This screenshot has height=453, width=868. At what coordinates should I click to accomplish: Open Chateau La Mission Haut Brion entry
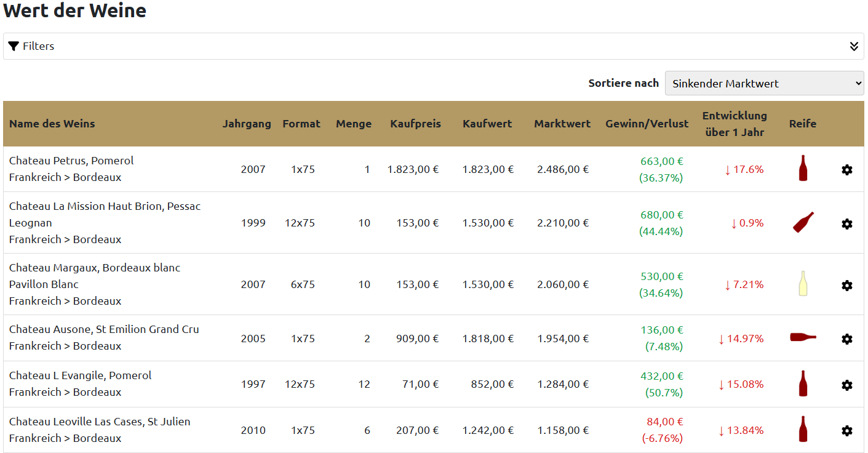pyautogui.click(x=105, y=214)
